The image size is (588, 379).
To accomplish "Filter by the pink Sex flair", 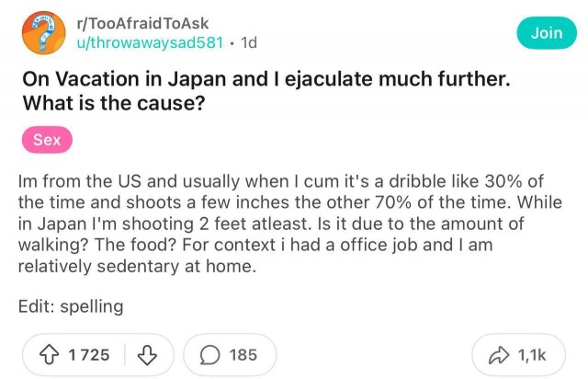I will (48, 141).
